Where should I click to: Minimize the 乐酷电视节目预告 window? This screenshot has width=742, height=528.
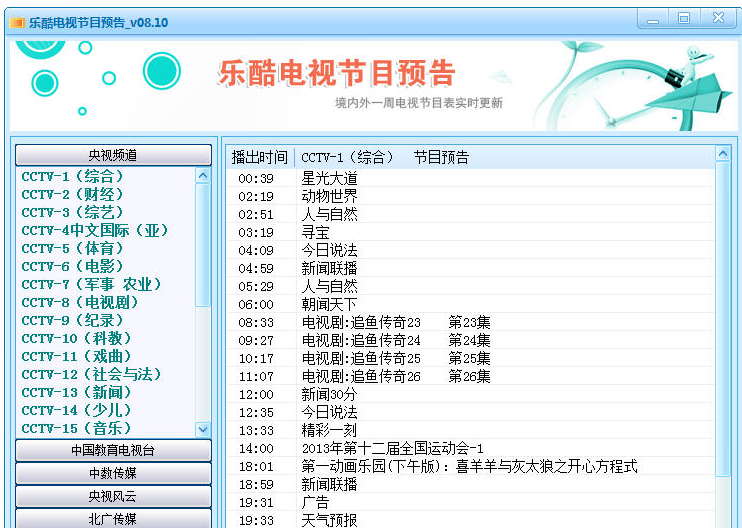click(x=653, y=19)
